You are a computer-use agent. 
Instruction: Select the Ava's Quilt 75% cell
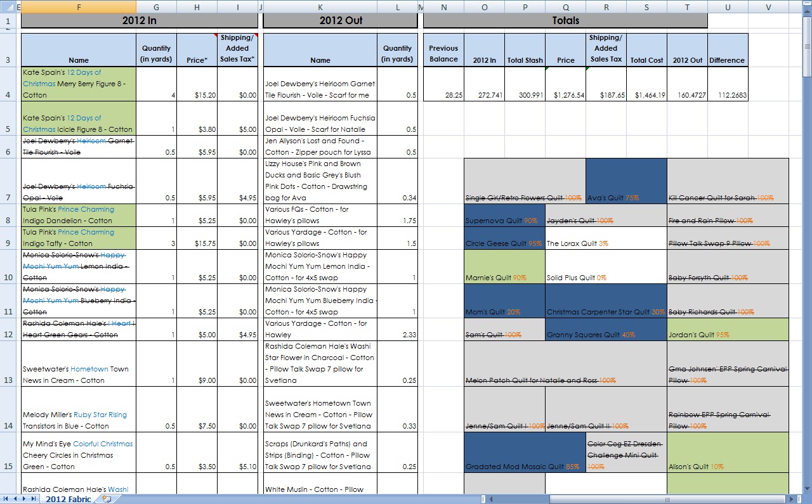coord(626,181)
